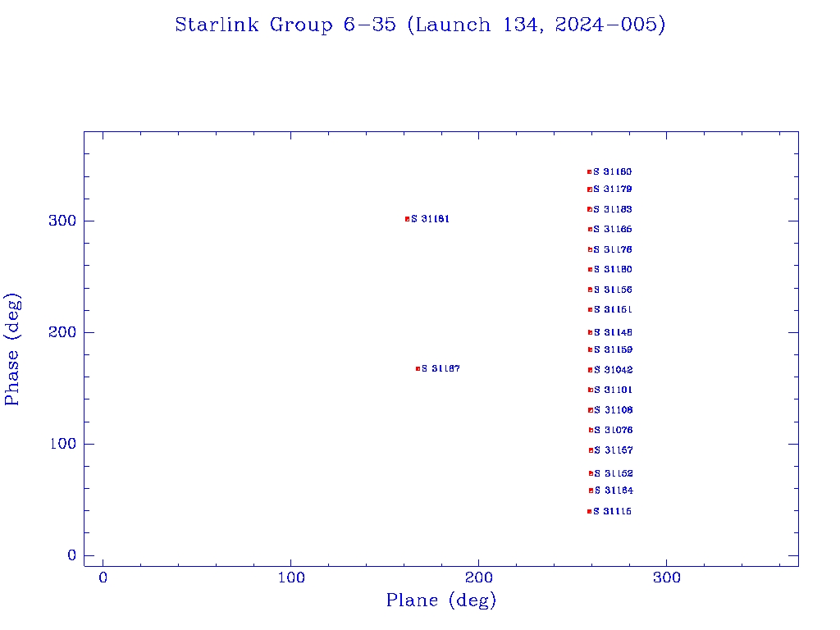Select the S 31152 satellite label
Screen dimensions: 840x630
pos(614,473)
